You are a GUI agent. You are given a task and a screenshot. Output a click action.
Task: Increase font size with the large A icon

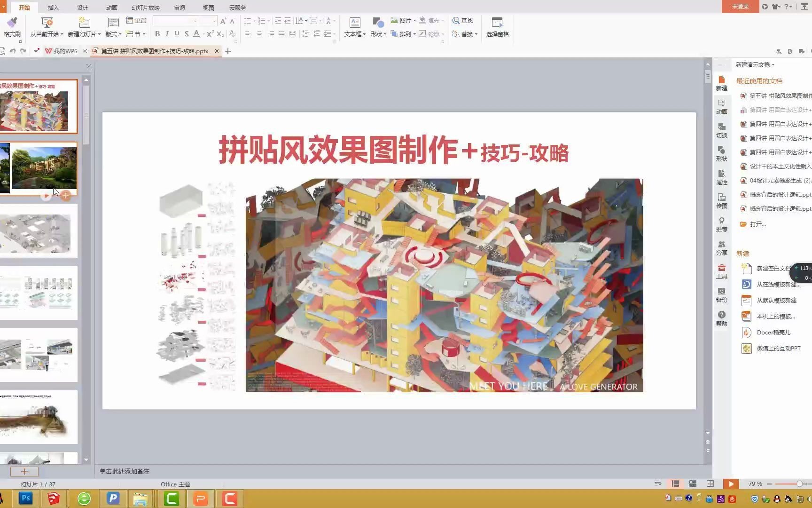223,21
